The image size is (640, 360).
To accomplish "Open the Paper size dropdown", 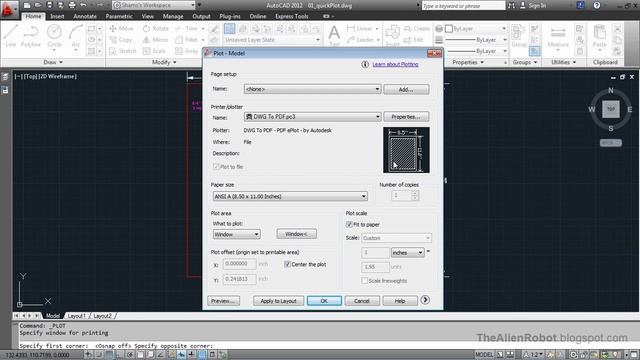I will click(x=290, y=196).
